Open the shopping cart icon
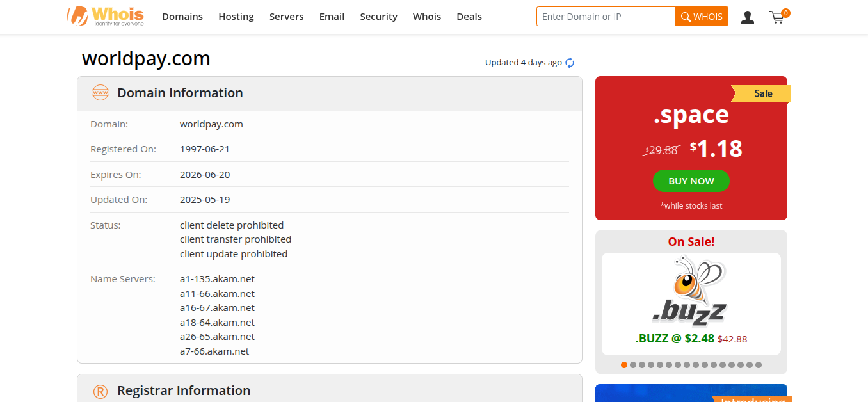The image size is (868, 402). coord(778,17)
